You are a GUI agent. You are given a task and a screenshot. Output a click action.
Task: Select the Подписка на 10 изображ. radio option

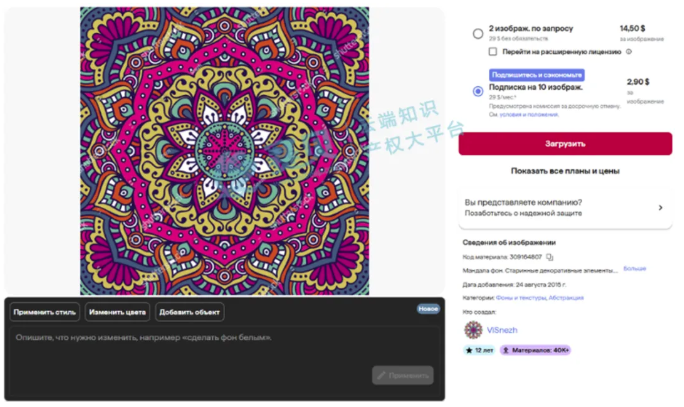(x=478, y=91)
